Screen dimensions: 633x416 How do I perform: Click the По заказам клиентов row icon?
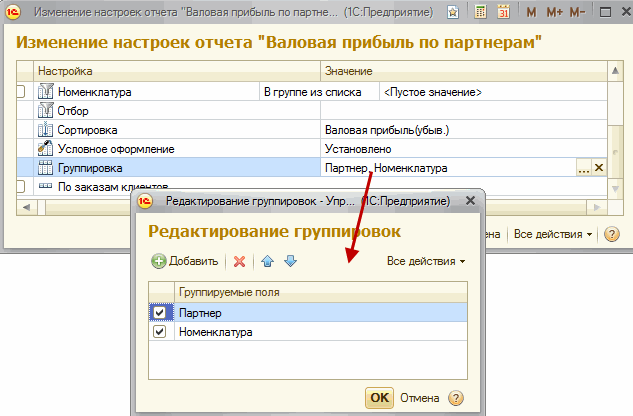click(45, 186)
